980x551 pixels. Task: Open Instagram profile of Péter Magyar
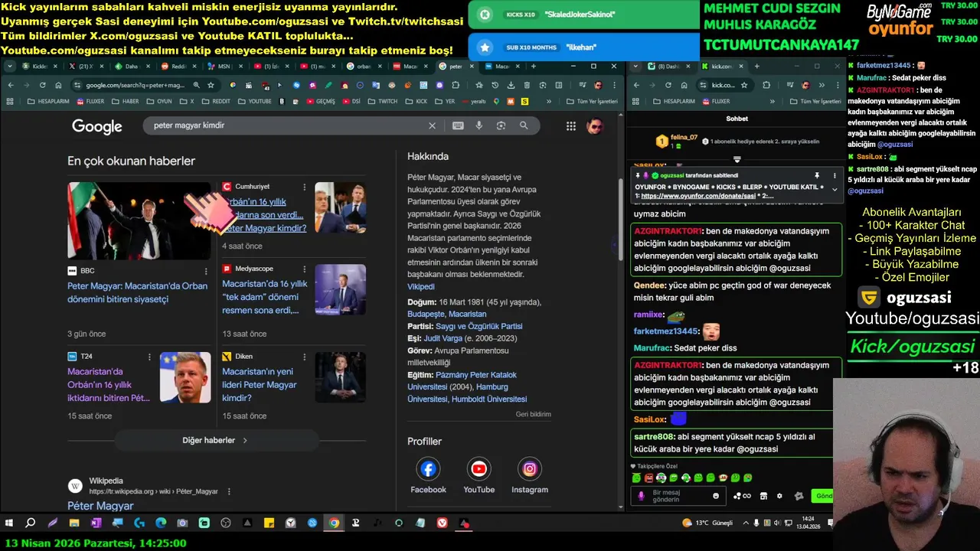pyautogui.click(x=530, y=468)
